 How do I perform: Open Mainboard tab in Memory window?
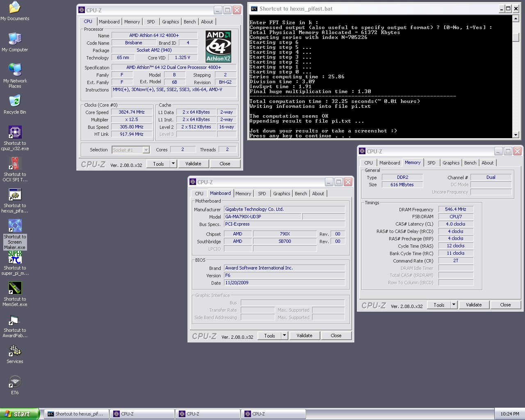tap(390, 163)
